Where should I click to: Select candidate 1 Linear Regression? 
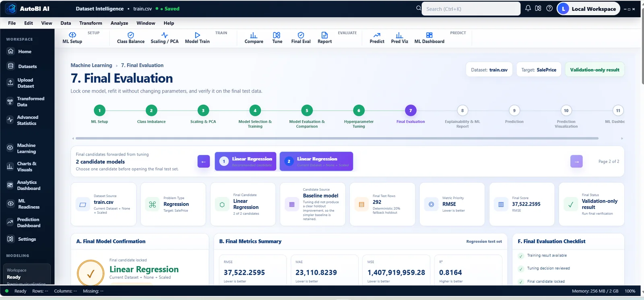click(246, 161)
